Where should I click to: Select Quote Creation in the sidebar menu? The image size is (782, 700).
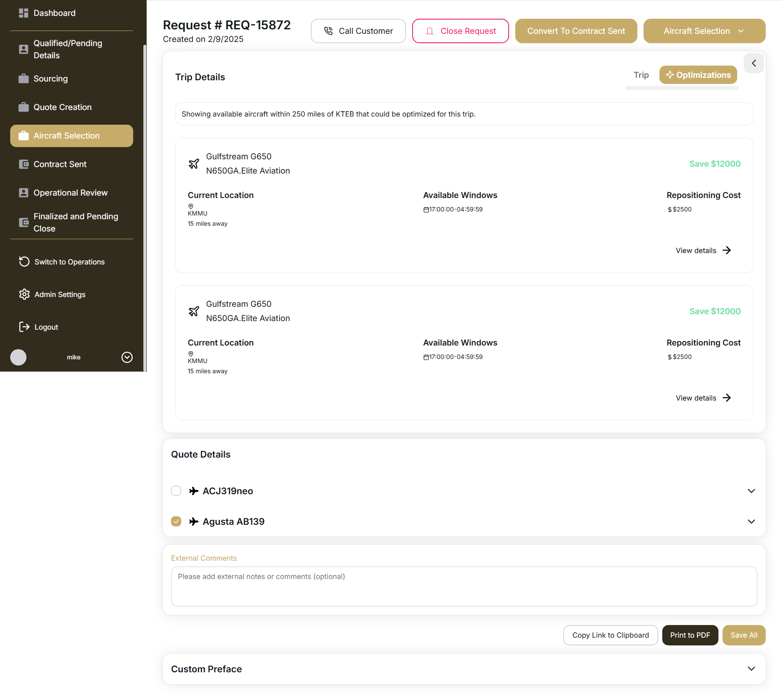(62, 107)
